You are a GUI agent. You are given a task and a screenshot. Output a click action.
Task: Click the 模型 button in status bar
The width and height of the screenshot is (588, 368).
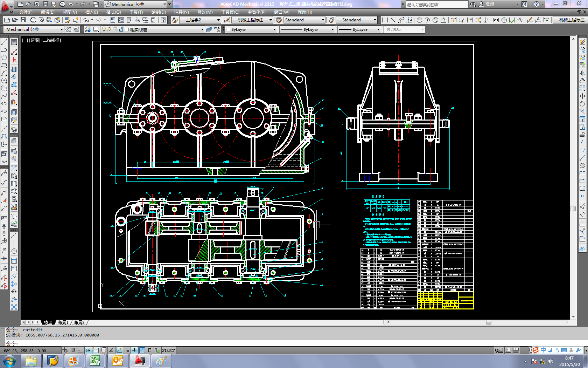[499, 350]
